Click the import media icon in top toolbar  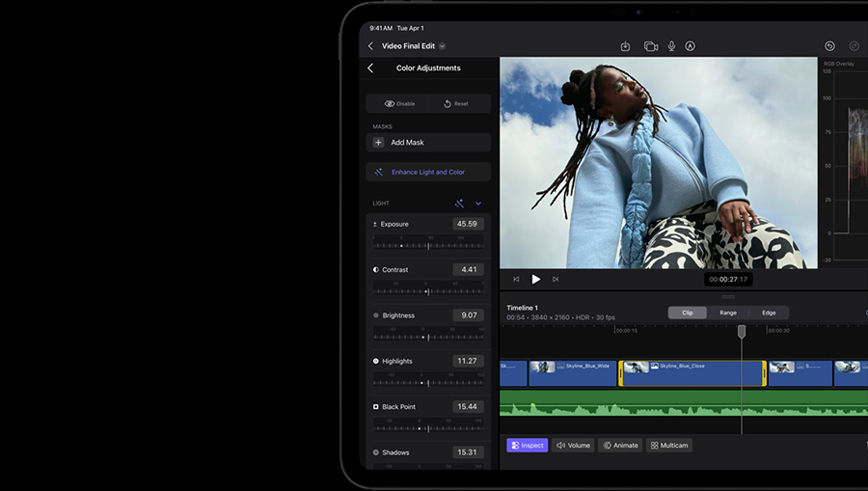pos(625,46)
